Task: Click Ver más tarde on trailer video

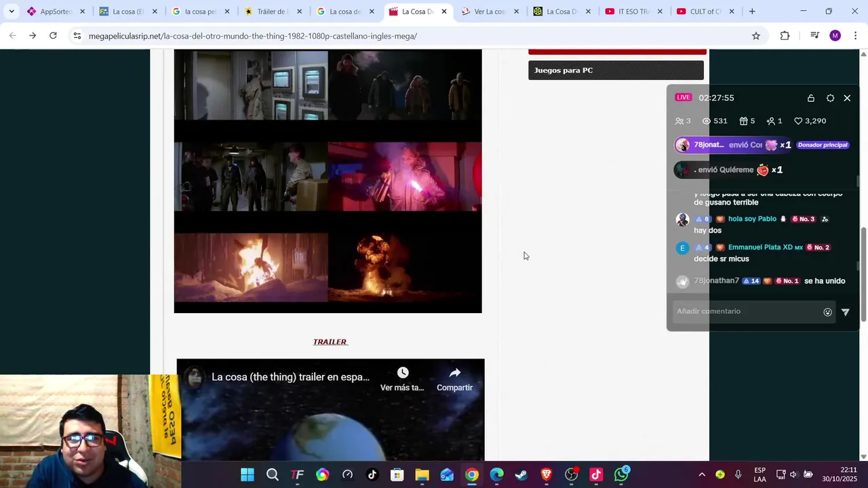Action: pyautogui.click(x=402, y=380)
